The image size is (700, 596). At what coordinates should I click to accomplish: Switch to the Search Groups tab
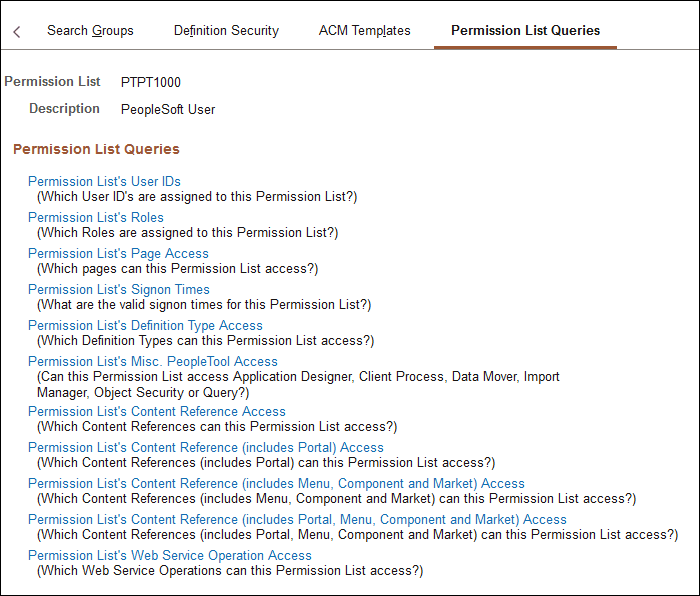[x=90, y=31]
